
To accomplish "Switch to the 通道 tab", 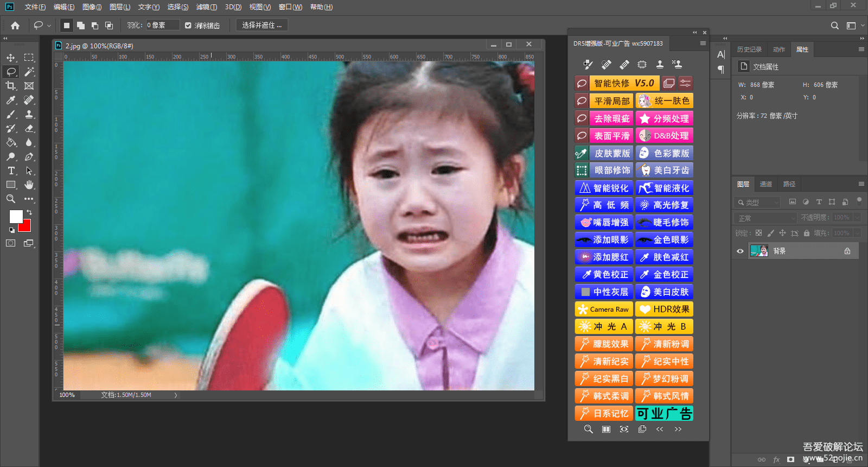I will pyautogui.click(x=765, y=184).
